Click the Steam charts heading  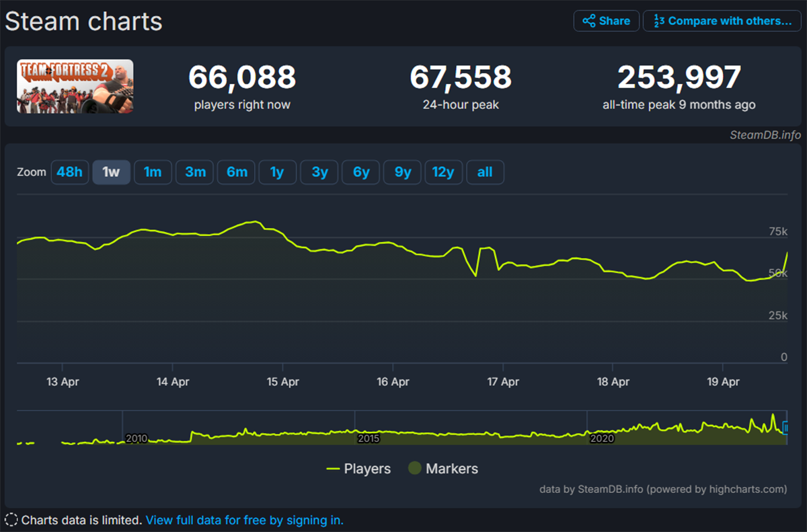tap(83, 22)
